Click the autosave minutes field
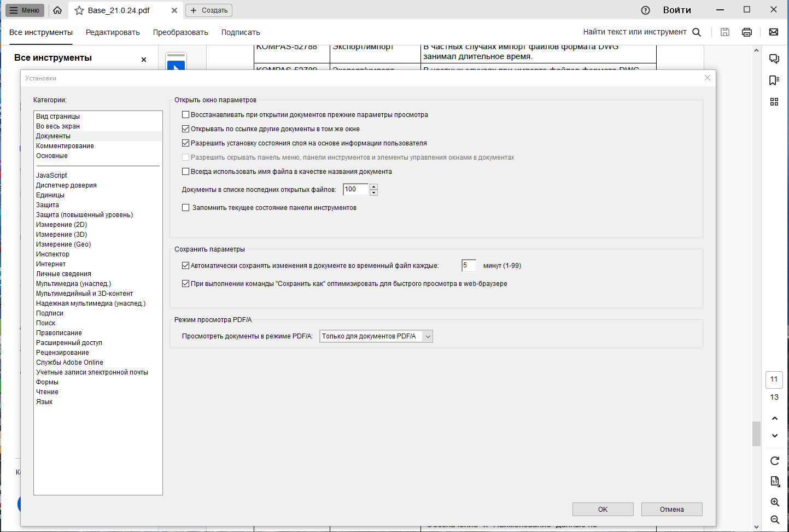The height and width of the screenshot is (532, 789). click(469, 266)
